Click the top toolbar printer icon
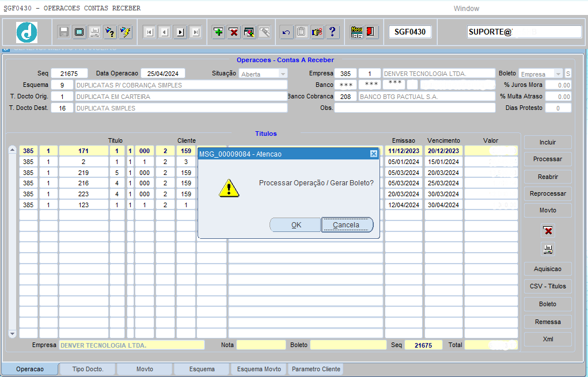Screen dimensions: 588x377 (x=94, y=32)
